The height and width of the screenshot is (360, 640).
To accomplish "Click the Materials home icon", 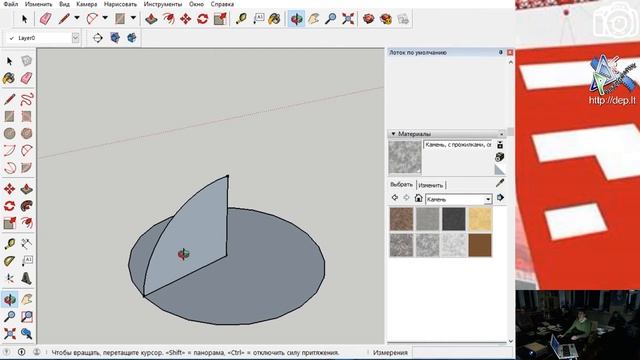I will pyautogui.click(x=418, y=198).
